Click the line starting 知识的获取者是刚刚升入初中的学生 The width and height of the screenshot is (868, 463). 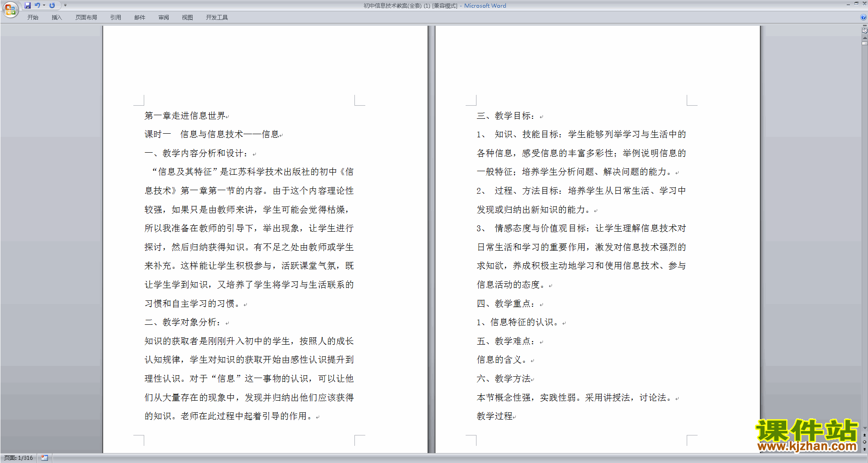(249, 341)
